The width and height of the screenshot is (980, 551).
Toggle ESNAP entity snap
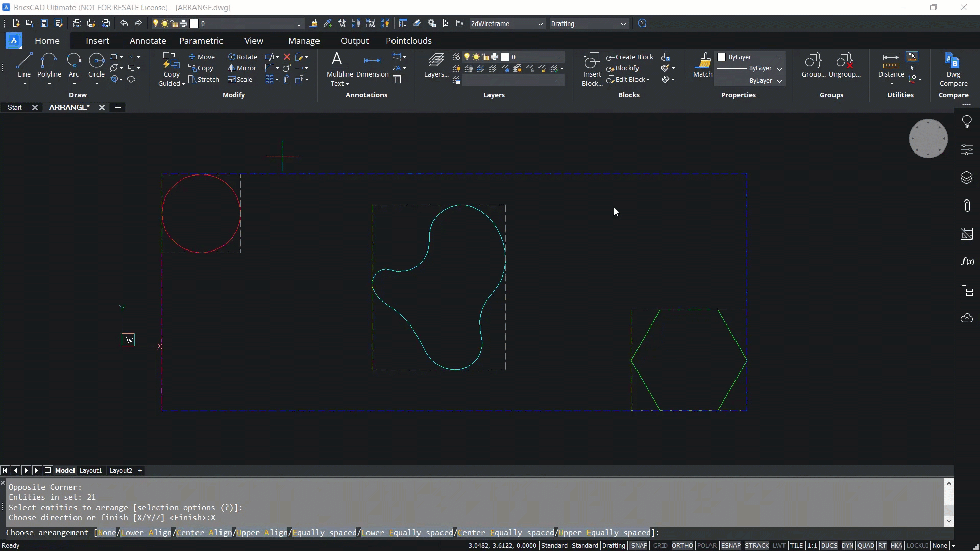point(731,545)
